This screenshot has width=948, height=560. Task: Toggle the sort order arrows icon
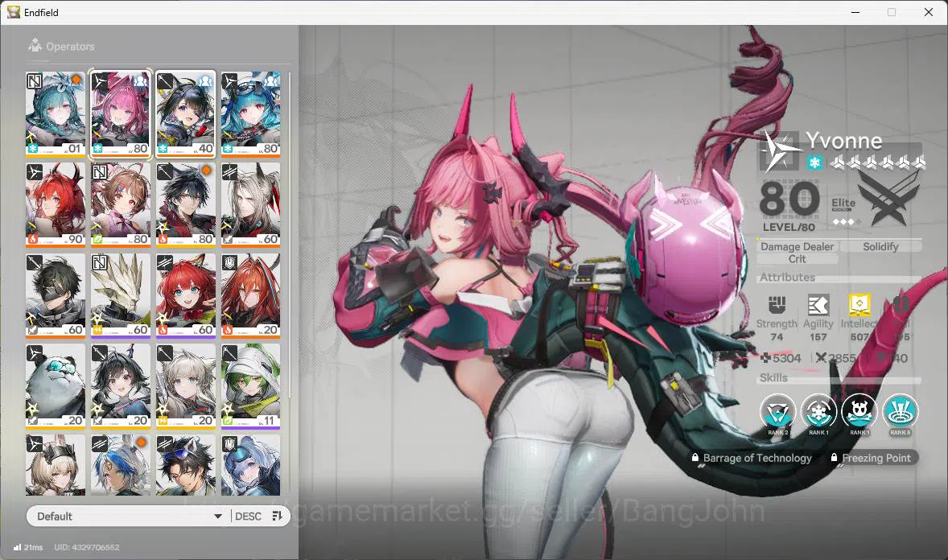coord(278,516)
